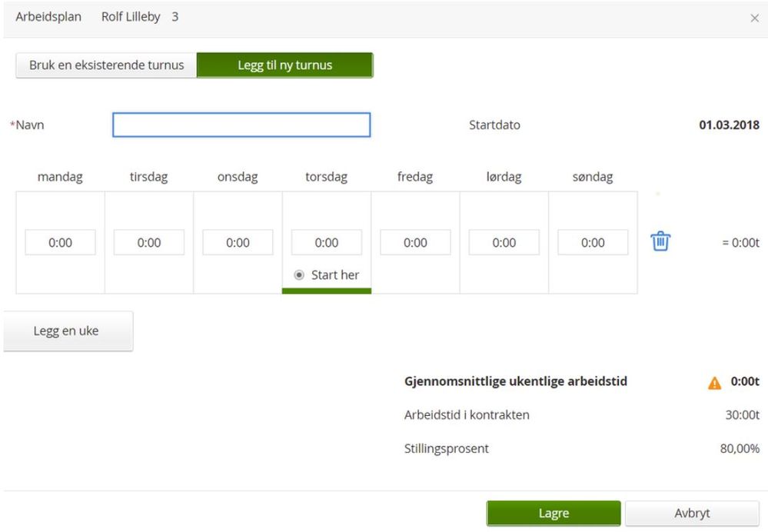Select the 'Start her' radio button
This screenshot has height=532, width=768.
click(299, 274)
